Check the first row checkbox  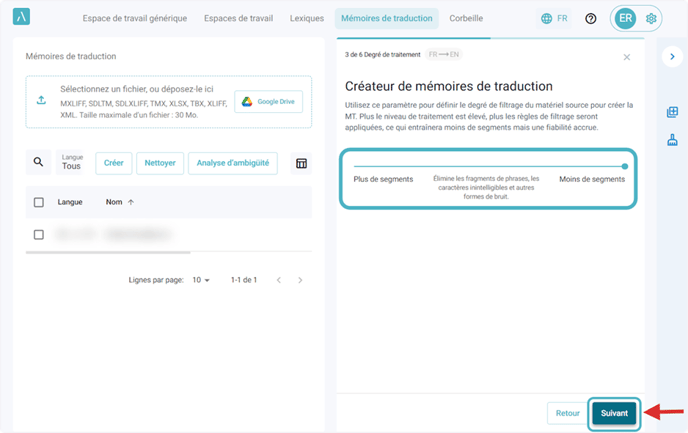point(39,235)
